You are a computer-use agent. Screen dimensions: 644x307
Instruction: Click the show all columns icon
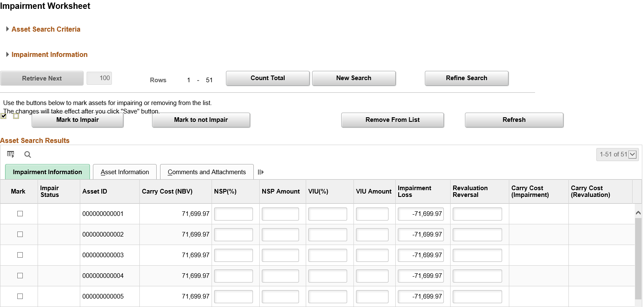261,172
